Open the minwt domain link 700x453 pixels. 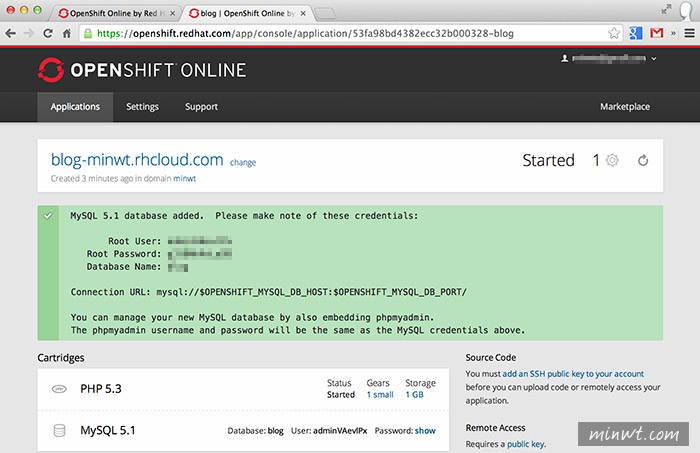pos(184,179)
